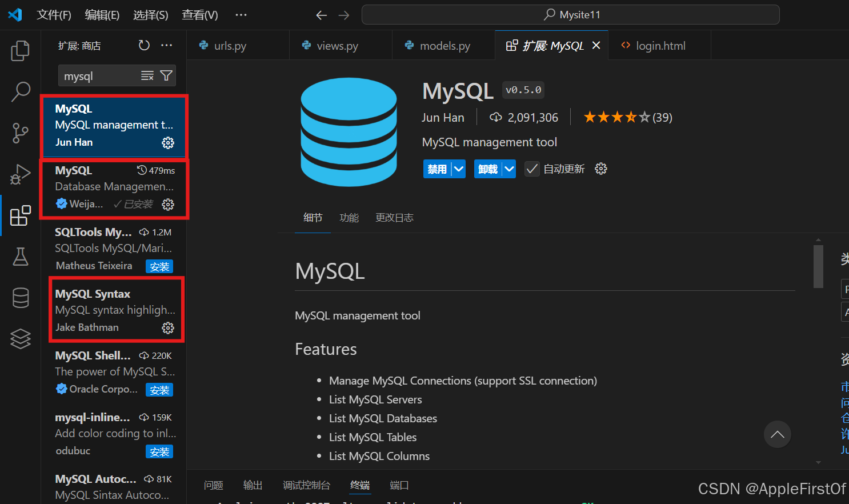Open the extensions filter funnel dropdown
This screenshot has height=504, width=849.
click(x=166, y=75)
